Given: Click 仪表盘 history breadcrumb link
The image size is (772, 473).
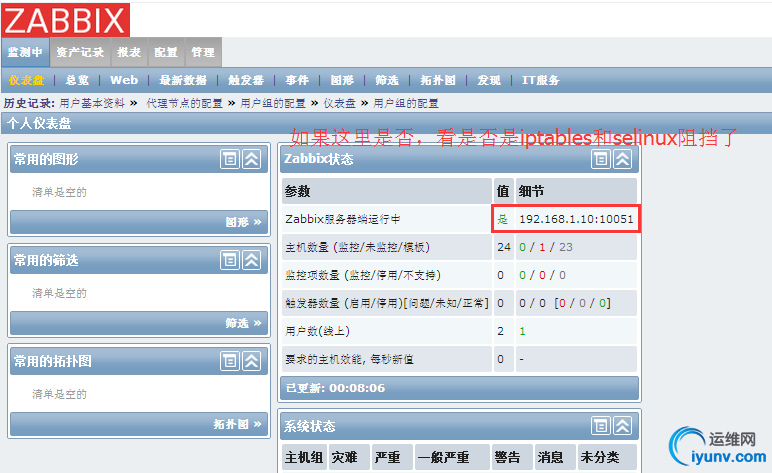Looking at the screenshot, I should 339,103.
